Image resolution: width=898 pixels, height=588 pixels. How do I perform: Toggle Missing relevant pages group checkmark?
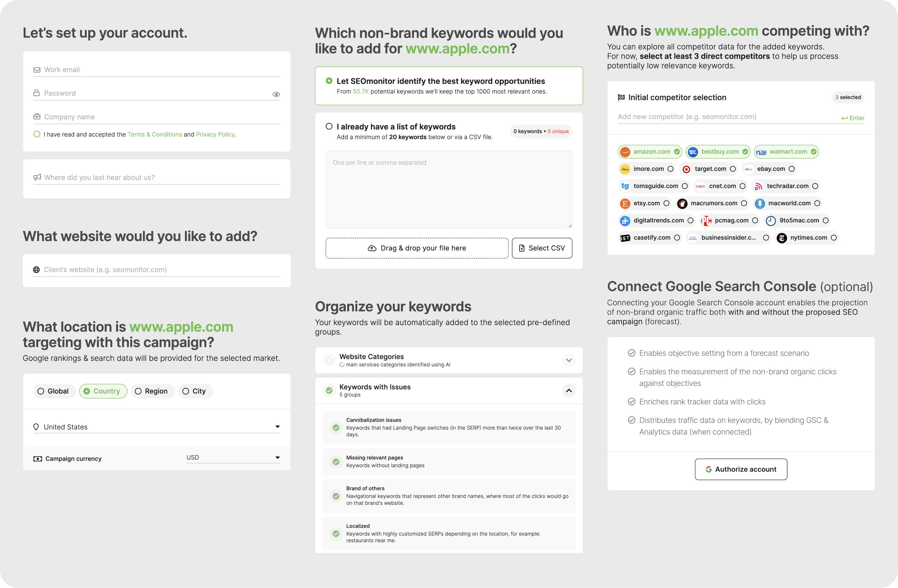[x=336, y=462]
